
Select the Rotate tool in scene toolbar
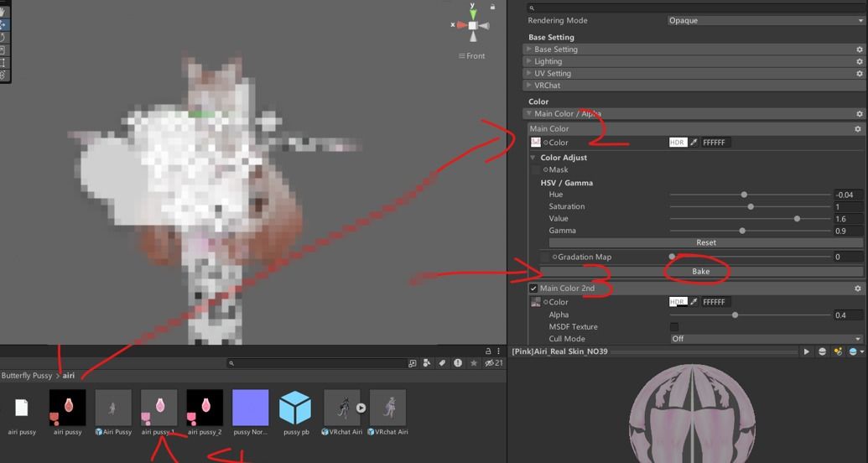3,37
